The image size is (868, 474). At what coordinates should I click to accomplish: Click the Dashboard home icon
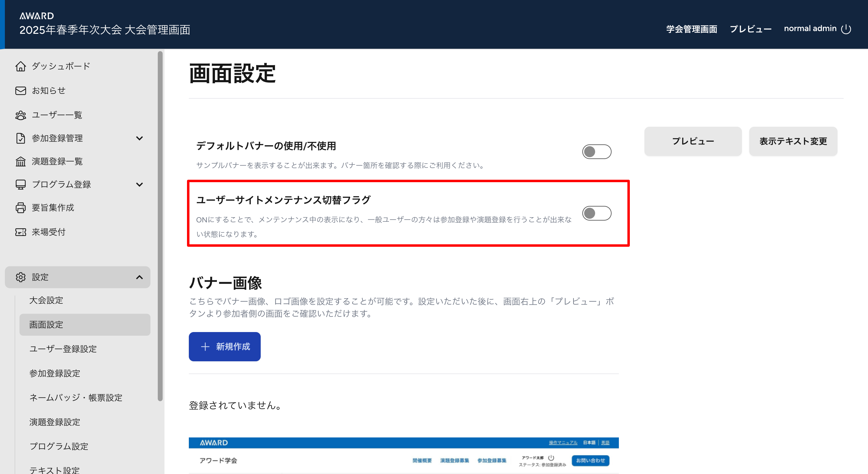tap(20, 66)
